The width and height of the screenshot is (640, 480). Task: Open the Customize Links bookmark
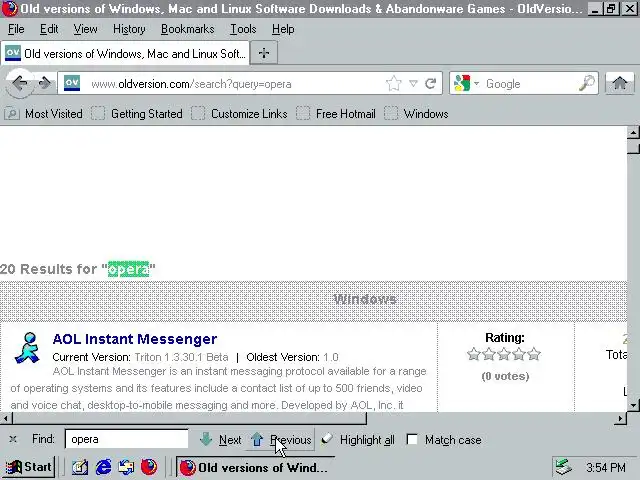coord(240,113)
